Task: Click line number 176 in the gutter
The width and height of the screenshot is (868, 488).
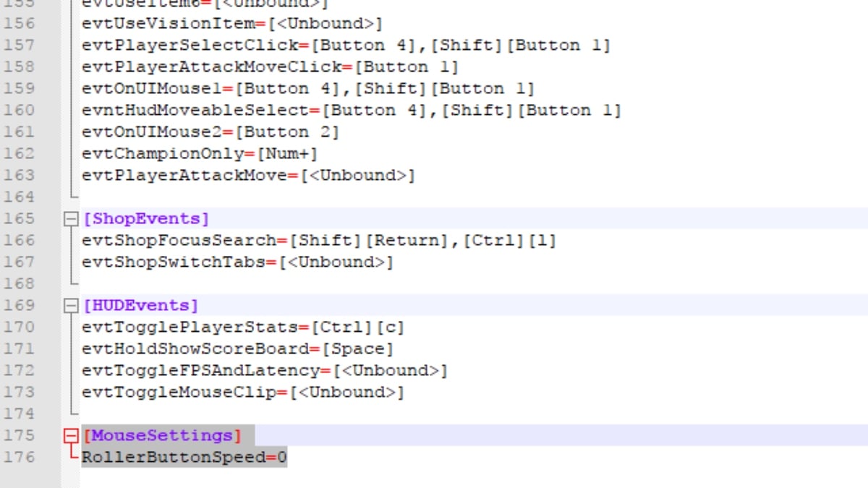Action: [20, 457]
